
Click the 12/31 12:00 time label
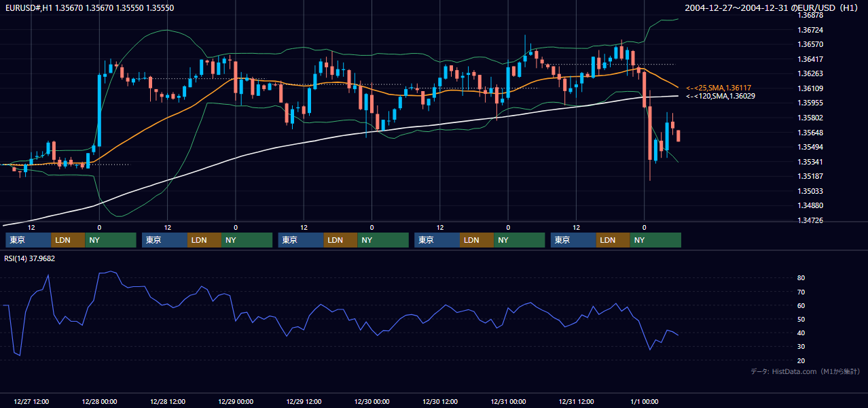click(x=576, y=401)
